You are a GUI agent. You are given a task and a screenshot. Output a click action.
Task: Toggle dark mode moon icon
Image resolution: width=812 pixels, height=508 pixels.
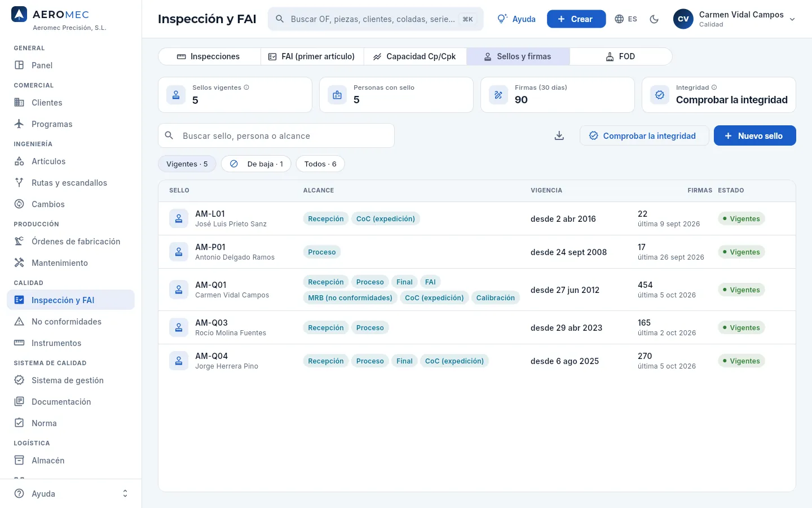(x=654, y=19)
